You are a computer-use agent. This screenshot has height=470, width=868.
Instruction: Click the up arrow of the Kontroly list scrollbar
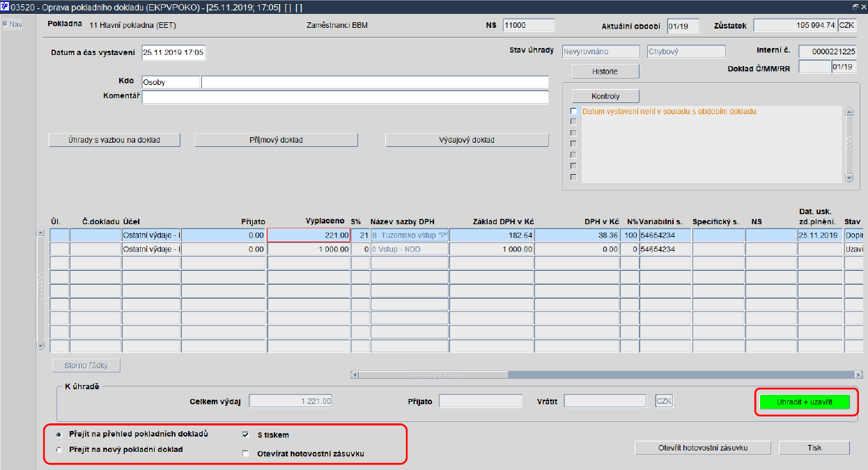pyautogui.click(x=848, y=112)
